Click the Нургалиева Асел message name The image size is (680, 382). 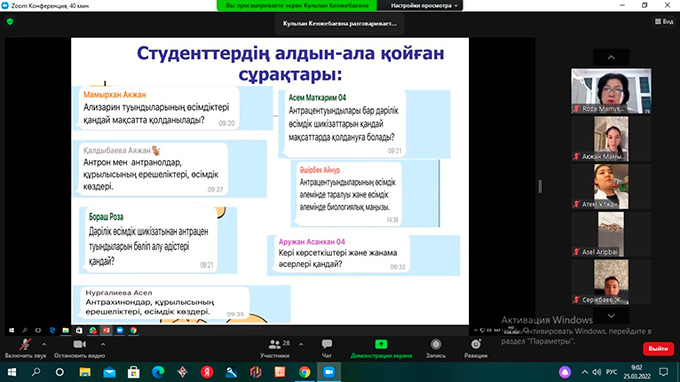(118, 293)
